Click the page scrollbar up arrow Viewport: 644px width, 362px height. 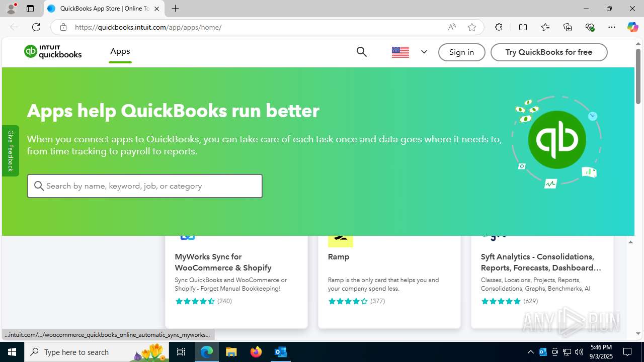tap(638, 43)
